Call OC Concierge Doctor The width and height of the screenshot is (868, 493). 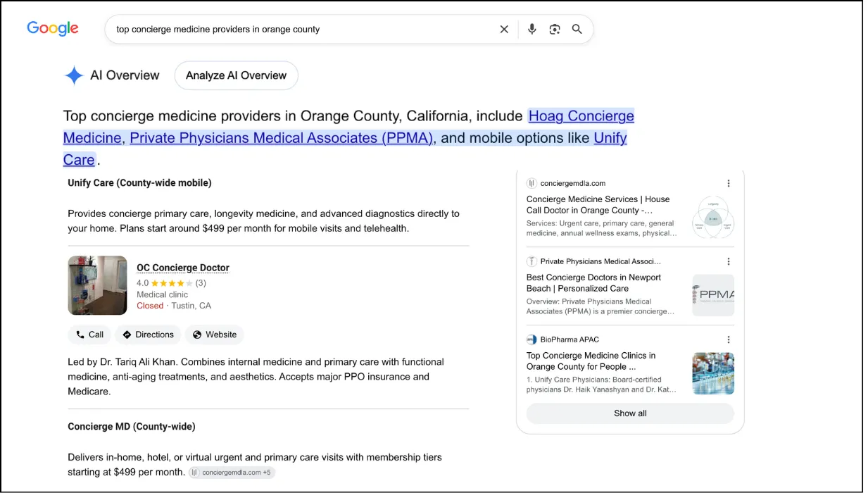click(x=89, y=335)
